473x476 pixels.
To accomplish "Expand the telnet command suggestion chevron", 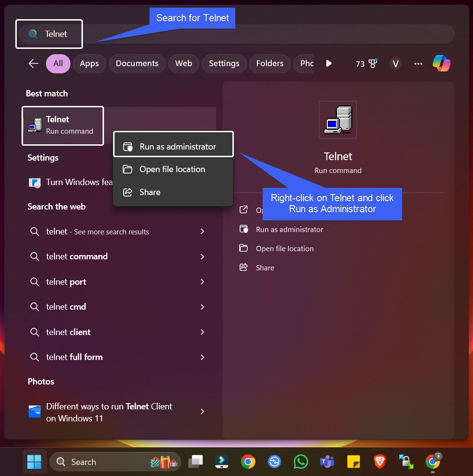I will [x=202, y=257].
